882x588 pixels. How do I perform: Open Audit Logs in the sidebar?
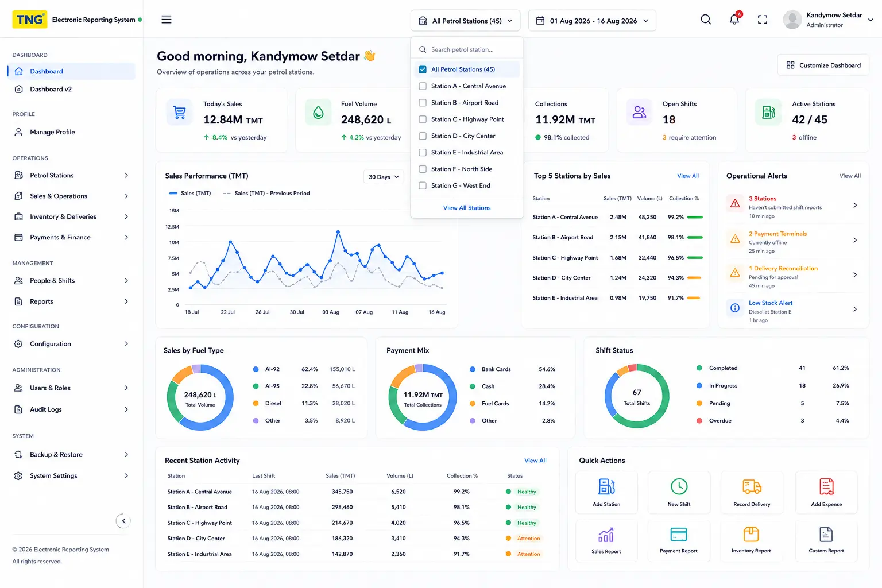coord(72,409)
